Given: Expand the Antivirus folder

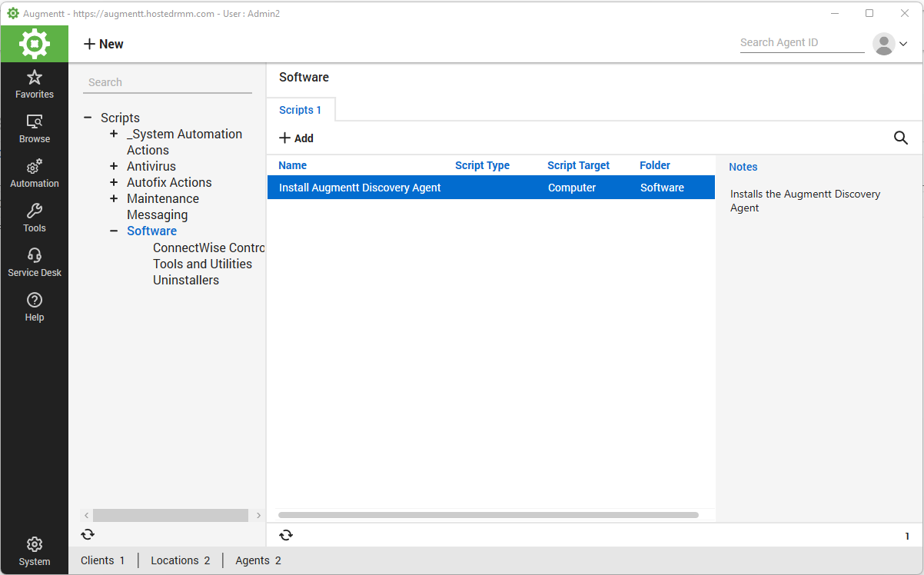Looking at the screenshot, I should (114, 166).
